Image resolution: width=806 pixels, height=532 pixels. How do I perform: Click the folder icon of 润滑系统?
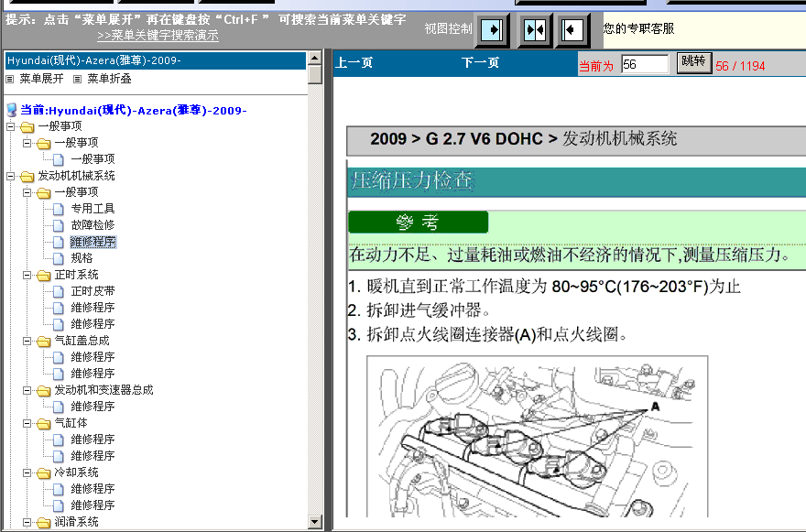click(x=44, y=522)
